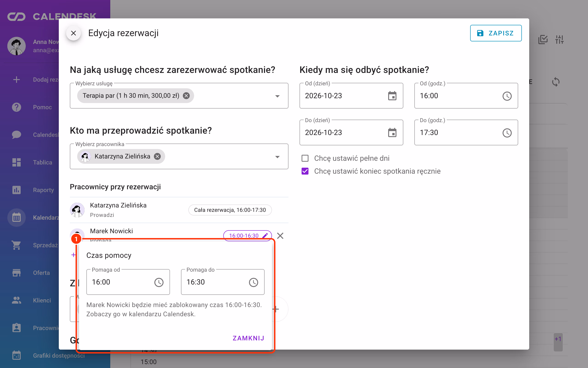Click ZAMKNIJ in the Czas pomocy popup
Screen dimensions: 588x368
(248, 338)
